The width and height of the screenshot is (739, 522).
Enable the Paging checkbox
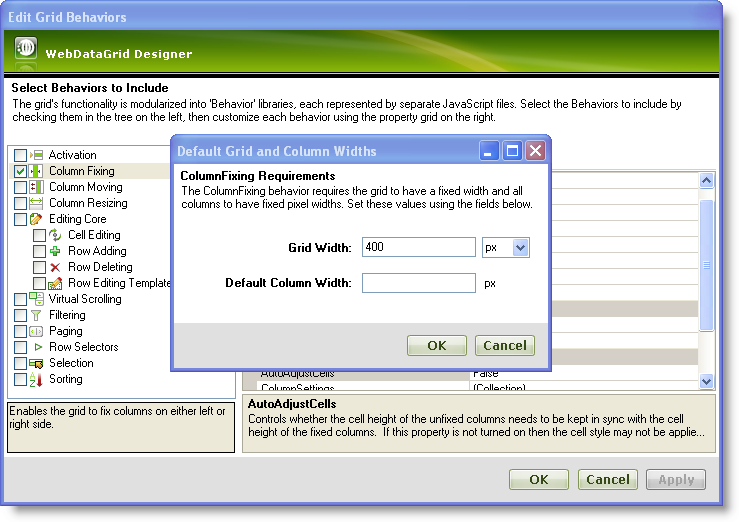20,331
